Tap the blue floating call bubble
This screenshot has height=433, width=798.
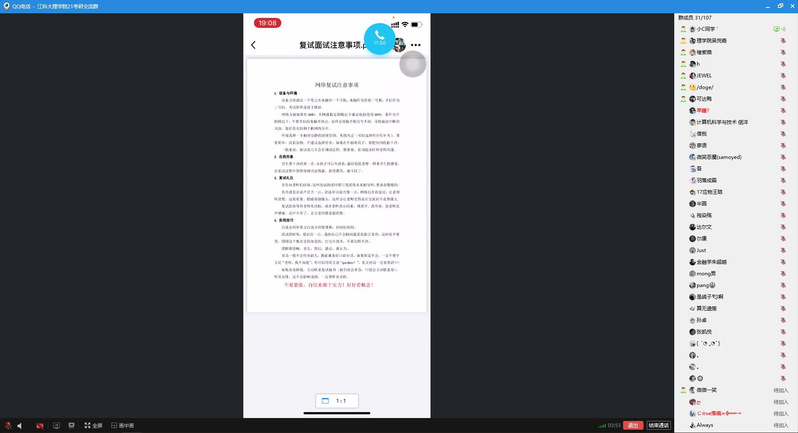(x=379, y=38)
